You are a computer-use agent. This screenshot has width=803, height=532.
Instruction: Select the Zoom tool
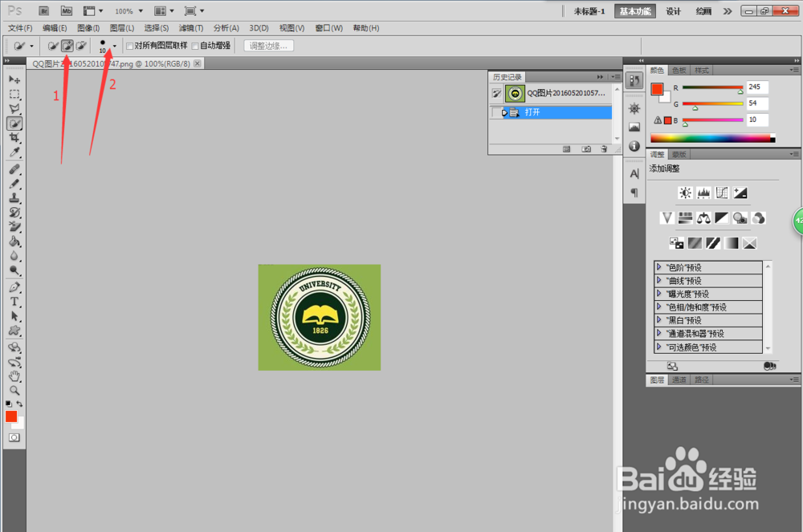tap(14, 391)
